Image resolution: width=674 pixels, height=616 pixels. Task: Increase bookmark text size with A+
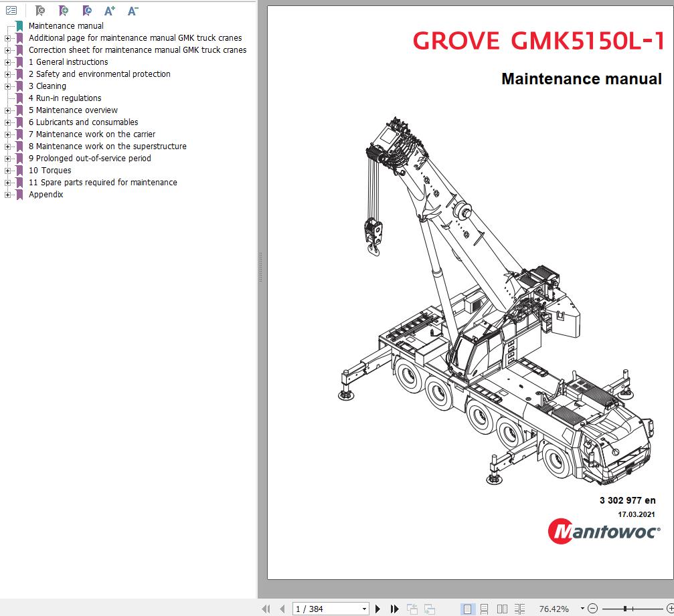[110, 10]
